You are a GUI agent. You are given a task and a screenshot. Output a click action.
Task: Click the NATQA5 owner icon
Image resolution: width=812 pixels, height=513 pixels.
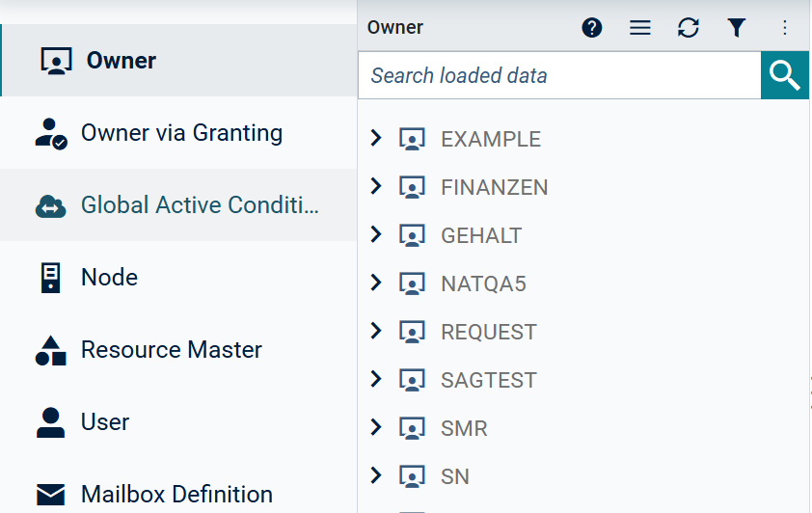[x=412, y=283]
